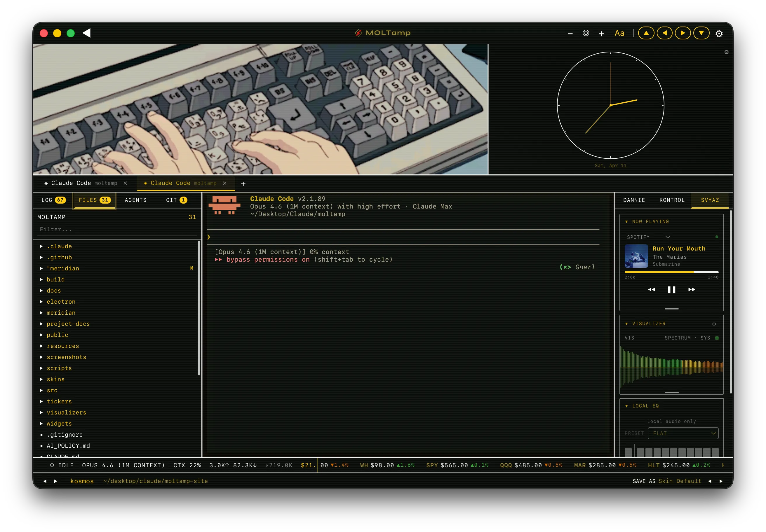The image size is (766, 532).
Task: Open font settings via the Aa icon
Action: 619,33
